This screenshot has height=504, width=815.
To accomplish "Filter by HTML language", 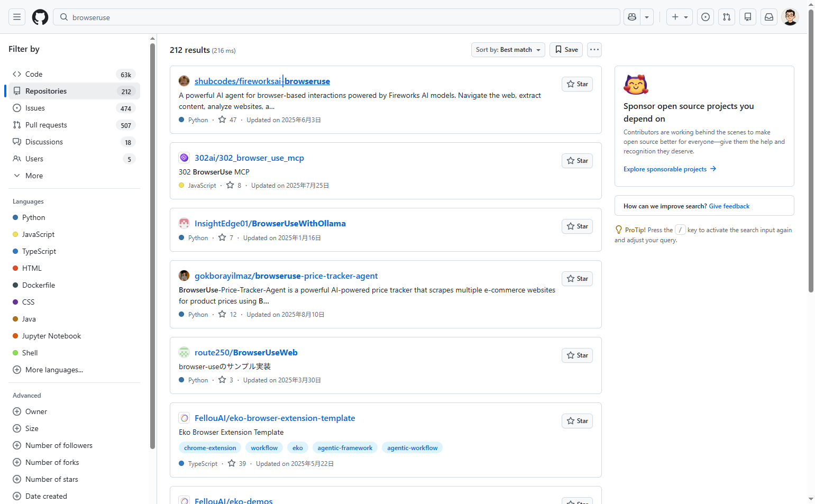I will click(x=74, y=268).
